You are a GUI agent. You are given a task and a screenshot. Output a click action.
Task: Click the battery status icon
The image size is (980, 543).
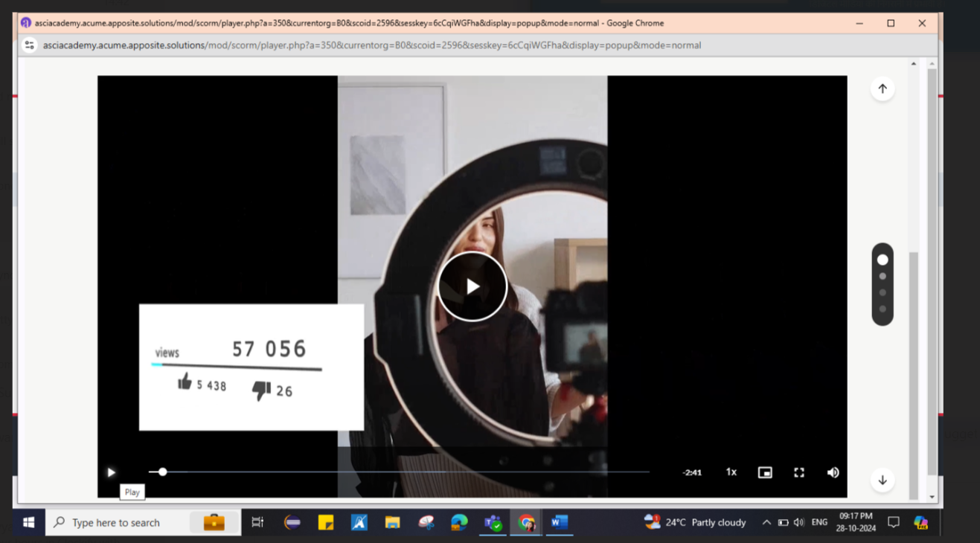[783, 522]
